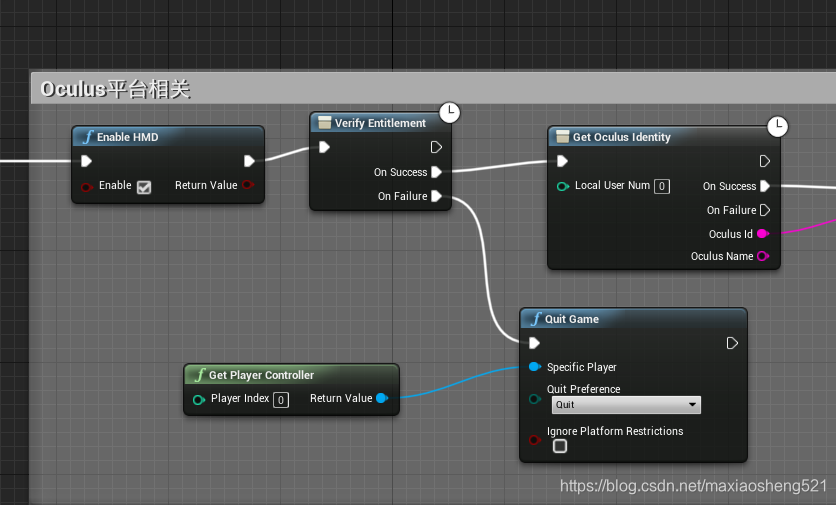Select the Get Oculus Identity node title

click(622, 137)
